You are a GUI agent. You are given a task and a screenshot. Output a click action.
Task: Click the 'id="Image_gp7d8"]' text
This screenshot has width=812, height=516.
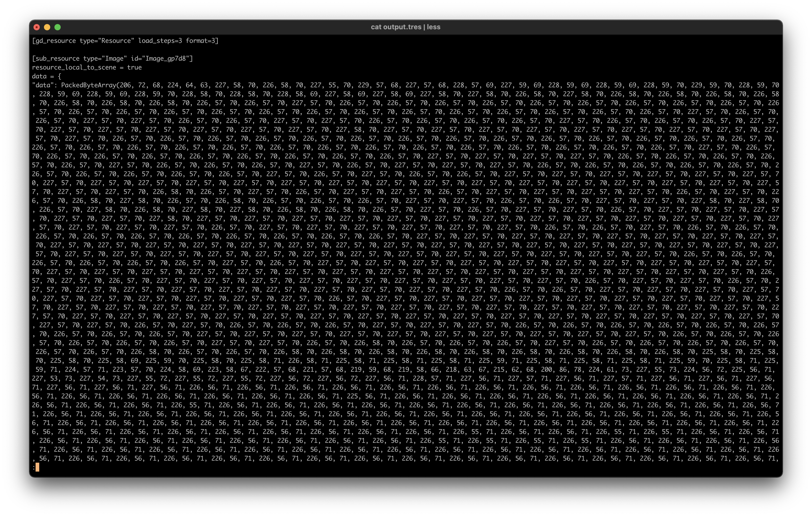[x=162, y=59]
